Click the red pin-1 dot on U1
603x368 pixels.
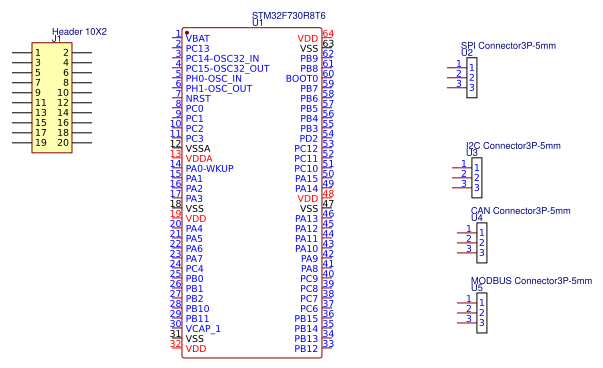[x=187, y=33]
